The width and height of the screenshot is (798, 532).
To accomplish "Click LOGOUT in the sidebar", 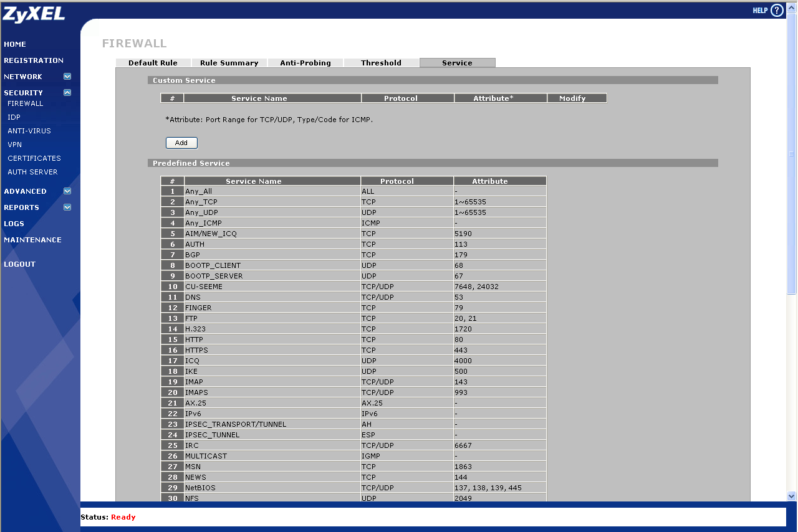I will click(x=19, y=264).
